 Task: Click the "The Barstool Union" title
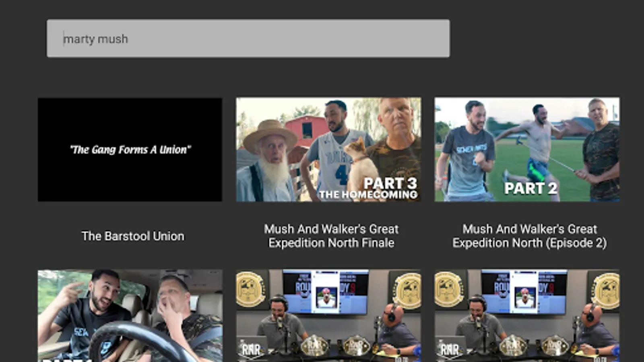tap(133, 236)
